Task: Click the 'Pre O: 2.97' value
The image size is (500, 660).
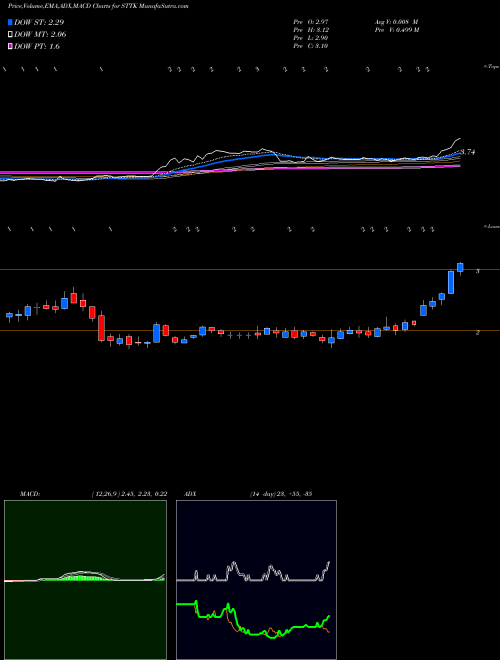Action: (311, 21)
